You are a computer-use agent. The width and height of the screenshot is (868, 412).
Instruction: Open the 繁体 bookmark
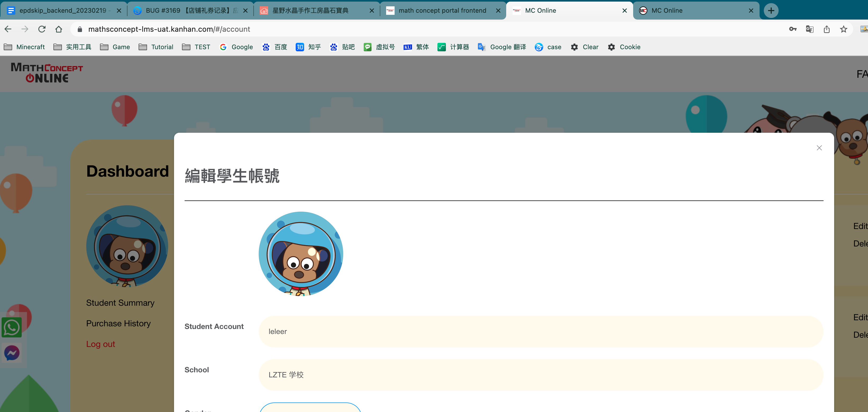416,47
